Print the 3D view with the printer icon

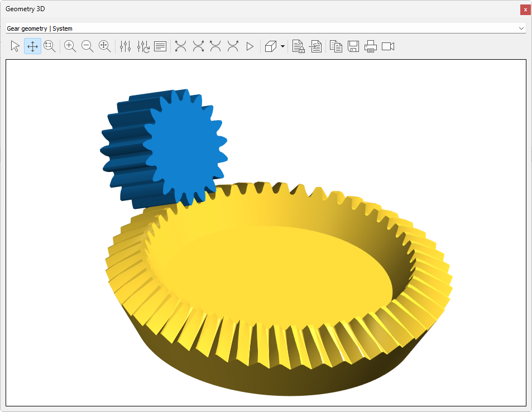371,46
